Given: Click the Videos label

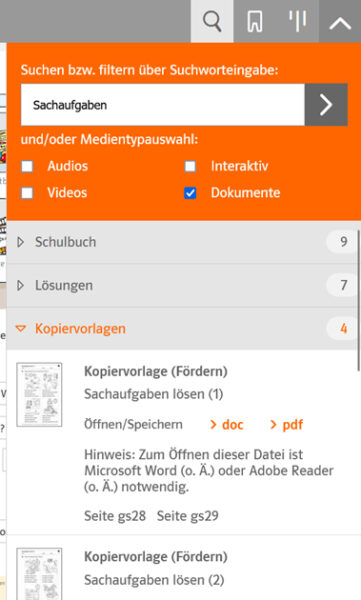Looking at the screenshot, I should 67,193.
